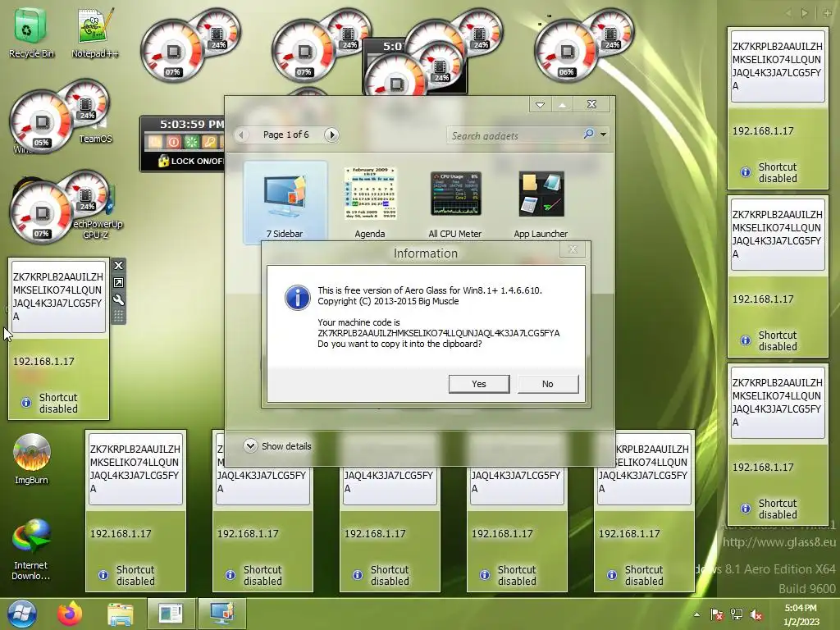This screenshot has height=630, width=840.
Task: Select the 7 Sidebar gadget thumbnail
Action: (285, 203)
